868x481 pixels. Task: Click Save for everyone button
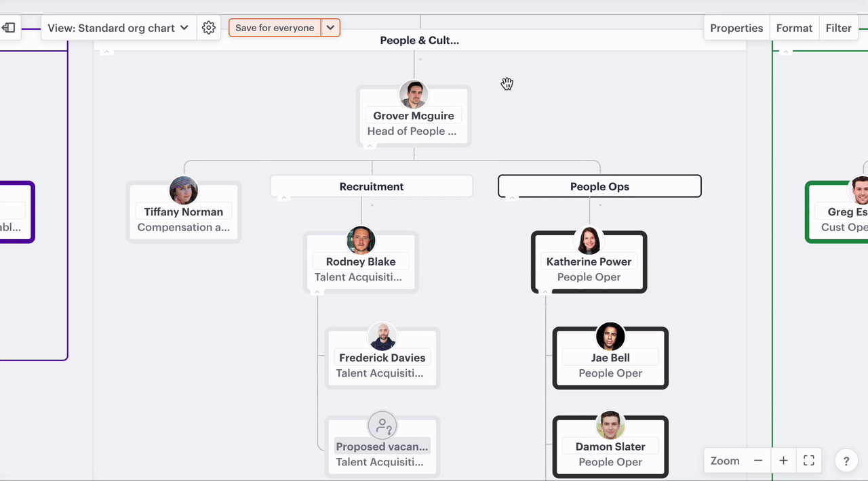[275, 28]
